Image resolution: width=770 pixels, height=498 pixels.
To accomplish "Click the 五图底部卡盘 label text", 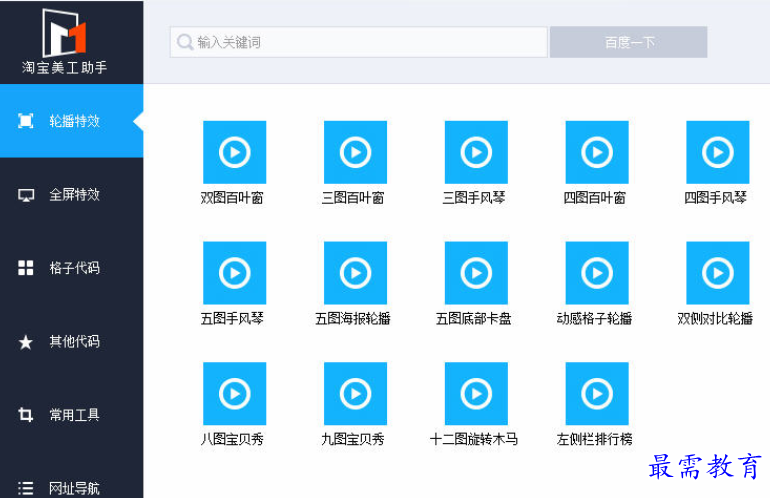I will click(473, 319).
